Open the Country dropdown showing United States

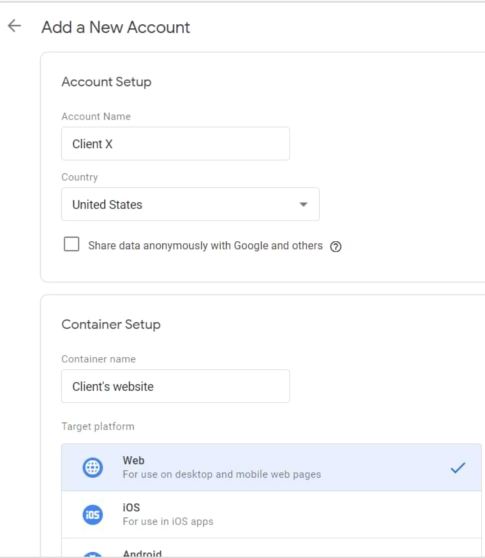[x=190, y=204]
